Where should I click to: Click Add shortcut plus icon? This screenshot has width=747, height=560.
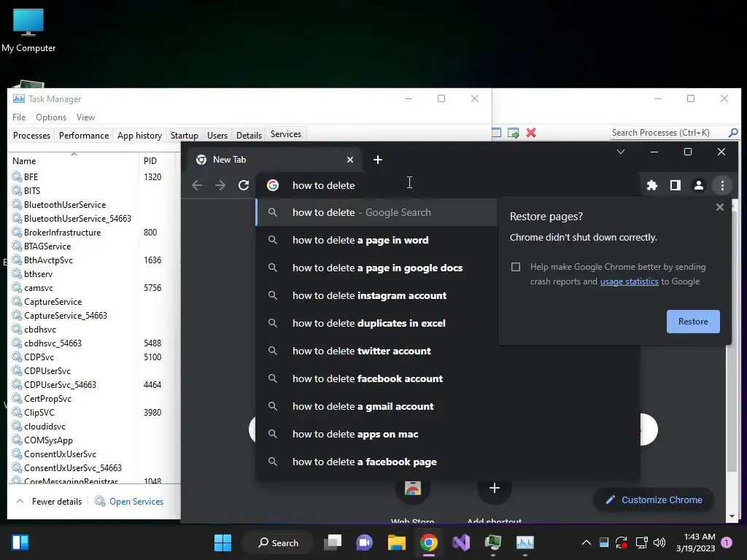pos(495,488)
